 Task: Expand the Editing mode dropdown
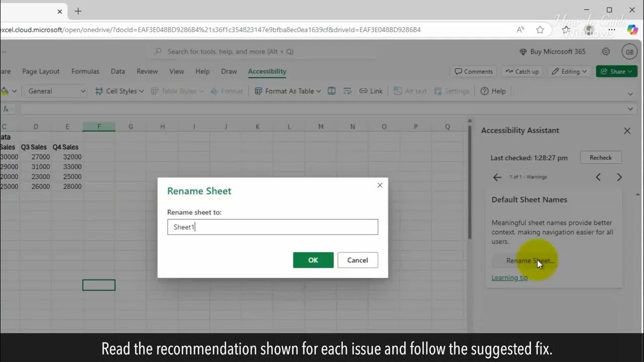569,71
